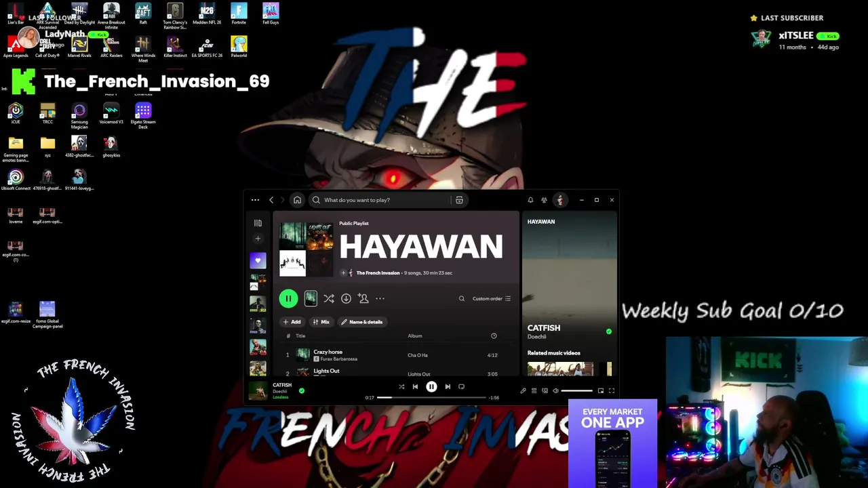Screen dimensions: 868x488
Task: Collapse Your Library sidebar
Action: click(258, 223)
